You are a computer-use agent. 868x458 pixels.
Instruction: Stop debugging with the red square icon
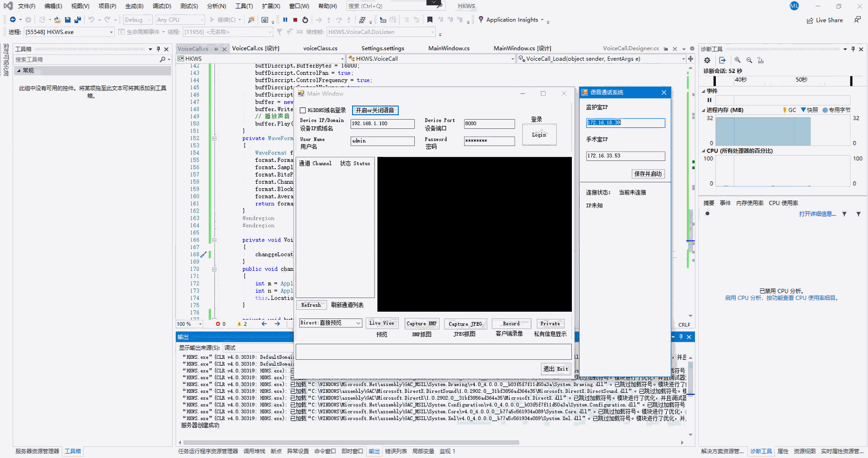295,20
